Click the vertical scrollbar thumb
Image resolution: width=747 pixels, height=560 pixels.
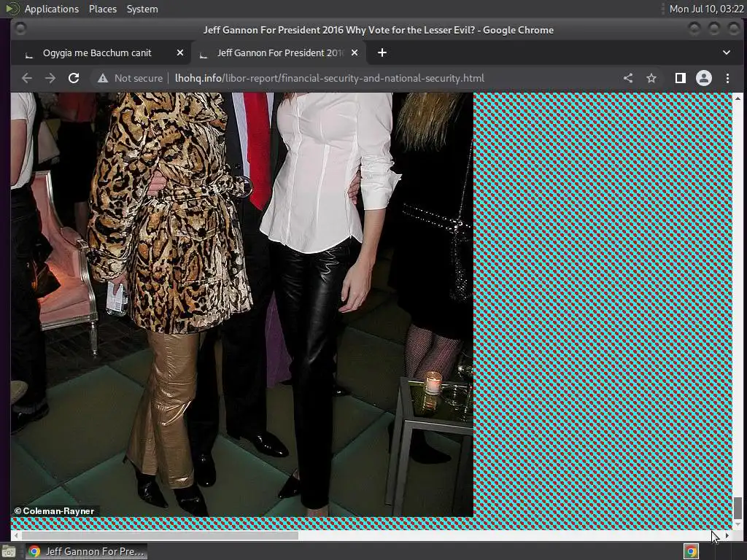point(738,508)
